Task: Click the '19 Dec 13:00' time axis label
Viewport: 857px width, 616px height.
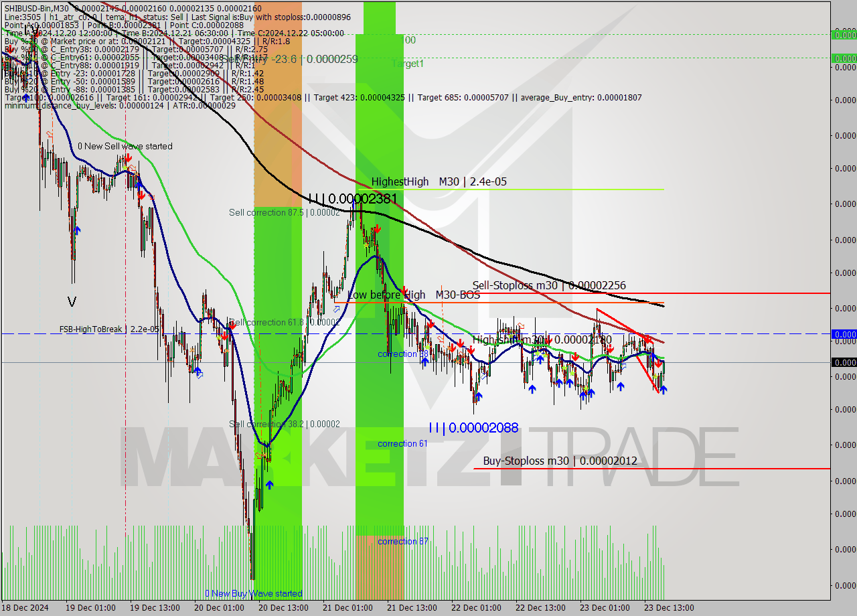Action: tap(155, 608)
